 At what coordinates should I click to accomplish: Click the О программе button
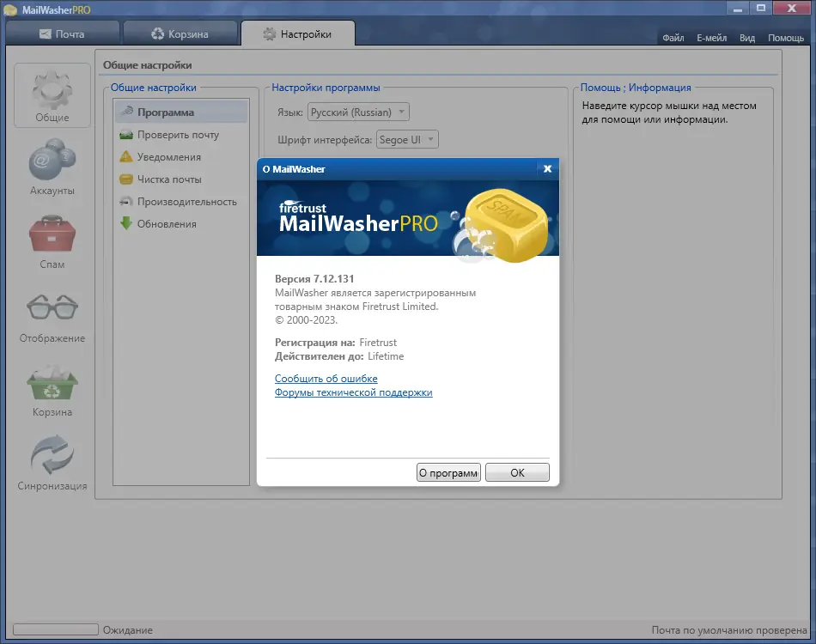coord(448,472)
